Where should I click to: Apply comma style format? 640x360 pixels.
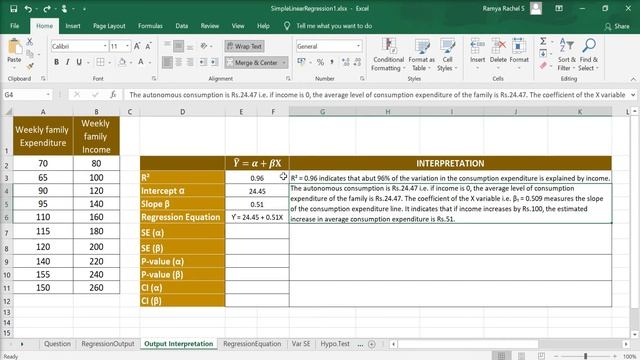point(332,62)
